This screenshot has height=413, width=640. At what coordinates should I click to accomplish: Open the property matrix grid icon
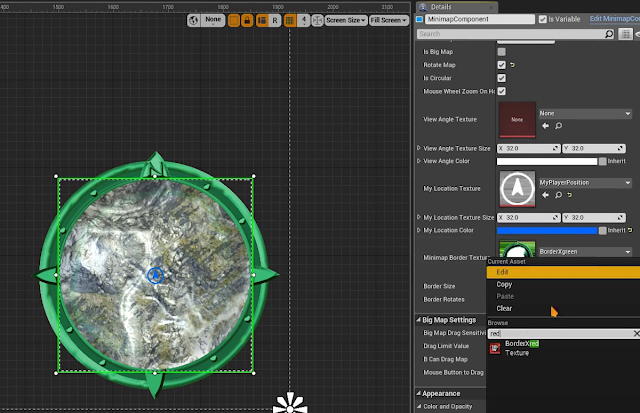pyautogui.click(x=625, y=34)
